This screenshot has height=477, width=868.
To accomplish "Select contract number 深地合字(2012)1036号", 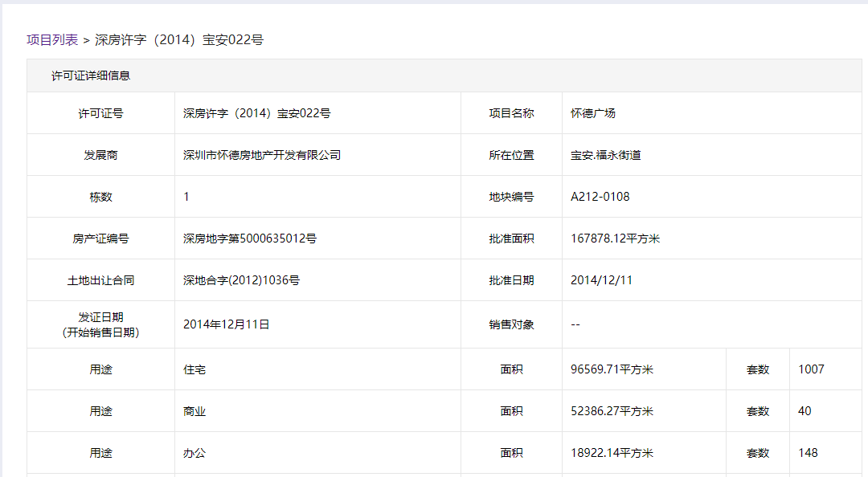I will coord(241,280).
